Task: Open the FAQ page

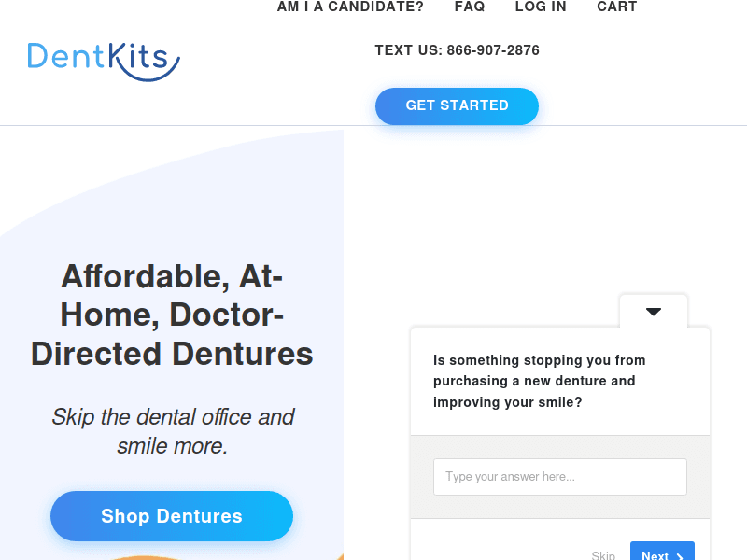Action: pos(470,7)
